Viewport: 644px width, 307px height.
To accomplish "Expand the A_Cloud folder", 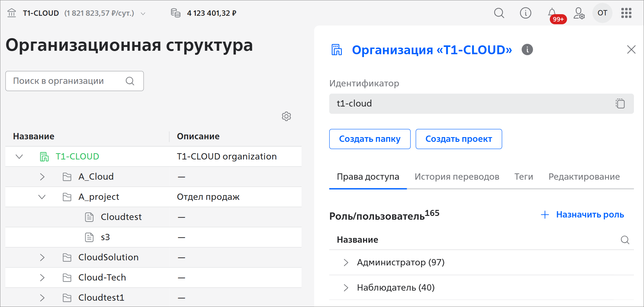I will (42, 177).
